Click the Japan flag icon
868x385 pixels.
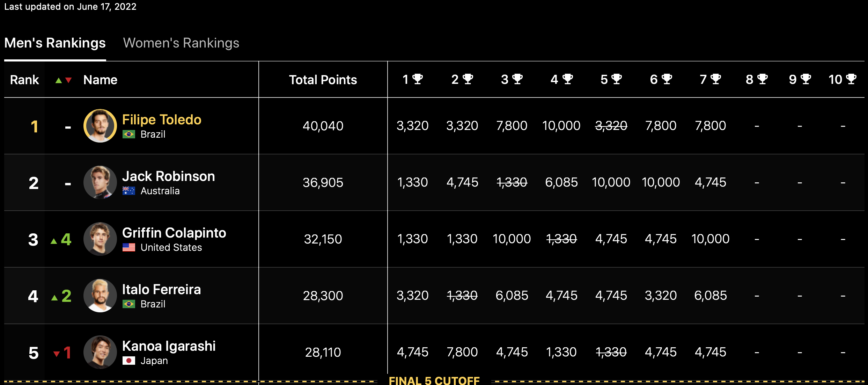[x=129, y=361]
